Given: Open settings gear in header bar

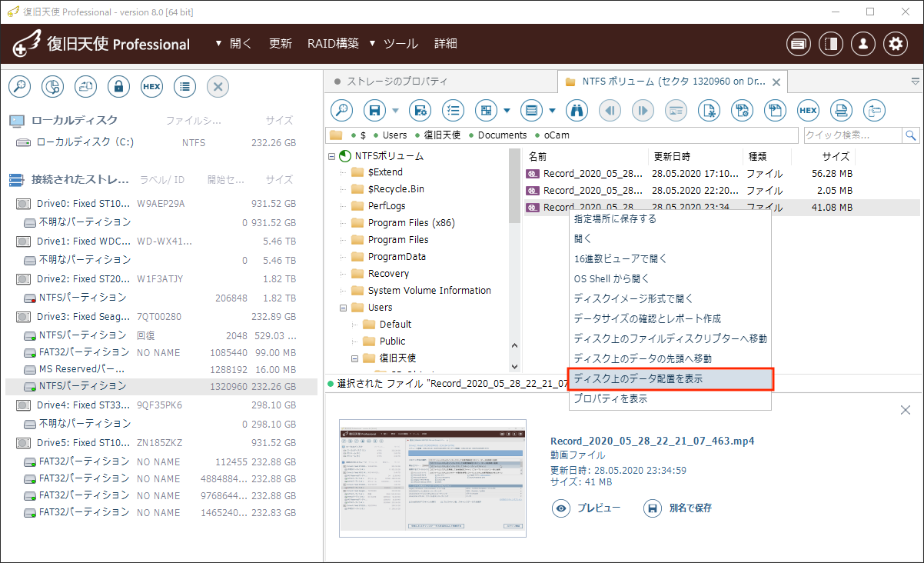Looking at the screenshot, I should (896, 44).
